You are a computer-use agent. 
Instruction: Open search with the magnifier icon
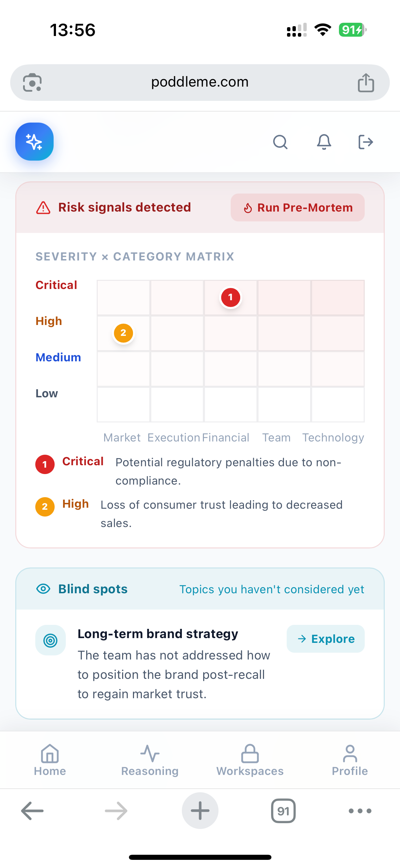click(280, 142)
